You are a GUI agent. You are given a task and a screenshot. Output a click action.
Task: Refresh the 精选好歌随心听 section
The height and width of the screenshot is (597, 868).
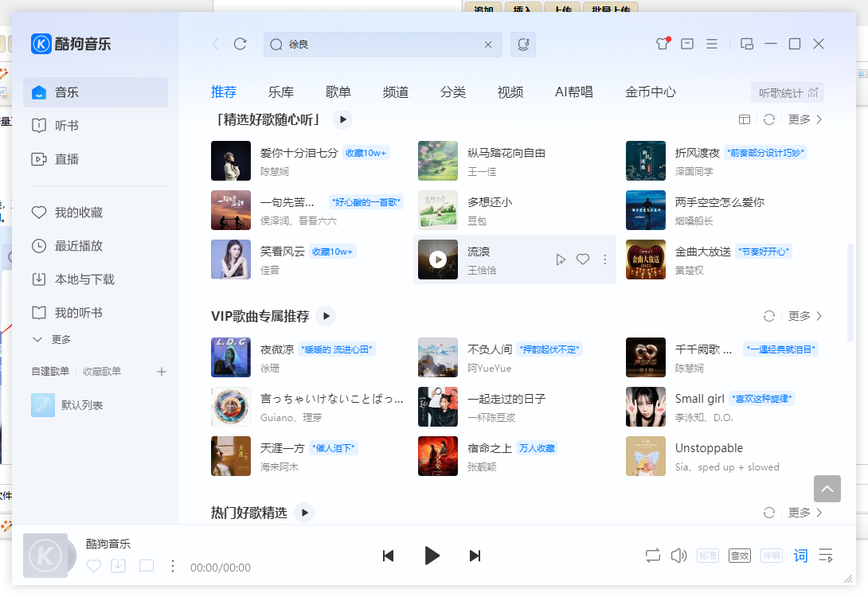pos(769,119)
